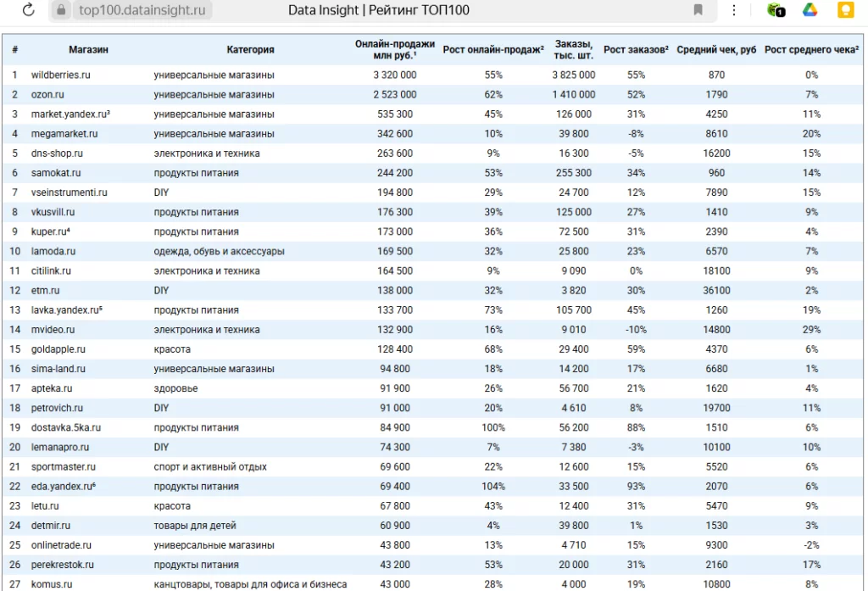Sort by the Категория column header
This screenshot has width=868, height=591.
(250, 50)
